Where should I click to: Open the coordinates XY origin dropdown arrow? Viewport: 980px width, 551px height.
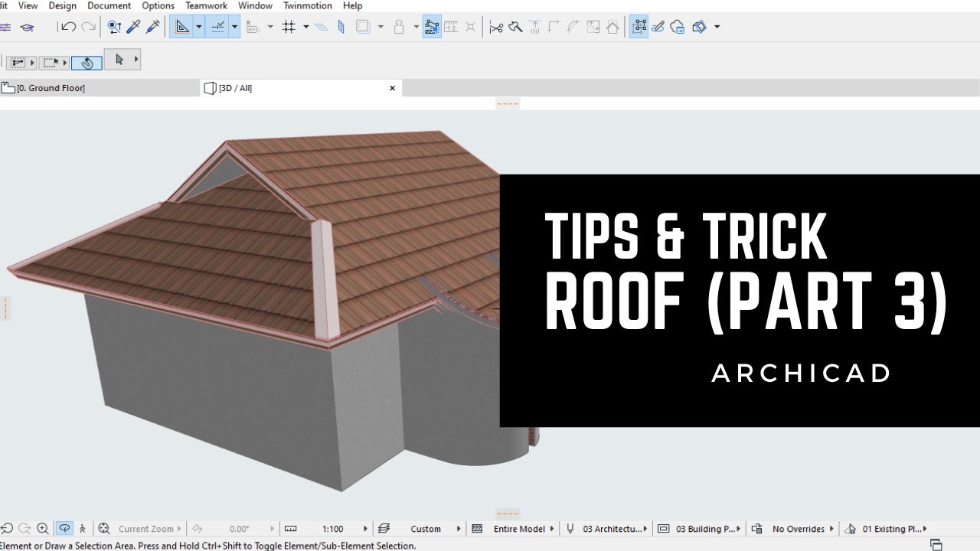pos(270,27)
